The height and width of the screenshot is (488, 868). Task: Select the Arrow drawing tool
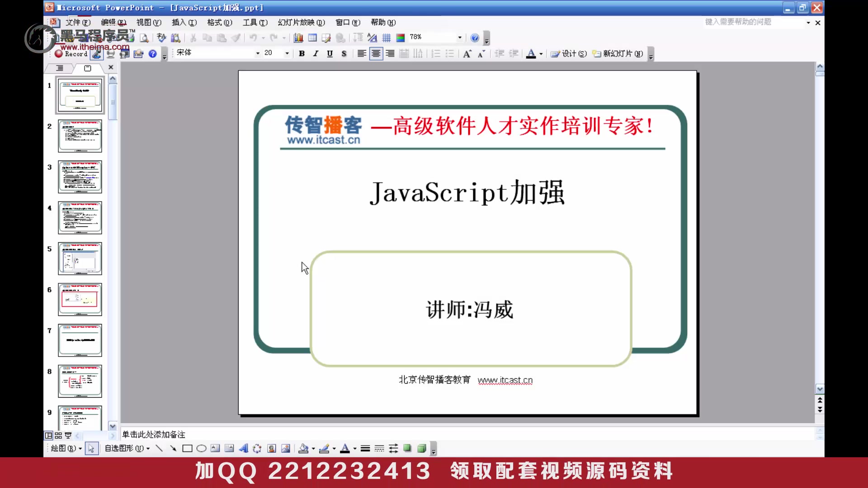click(x=173, y=448)
